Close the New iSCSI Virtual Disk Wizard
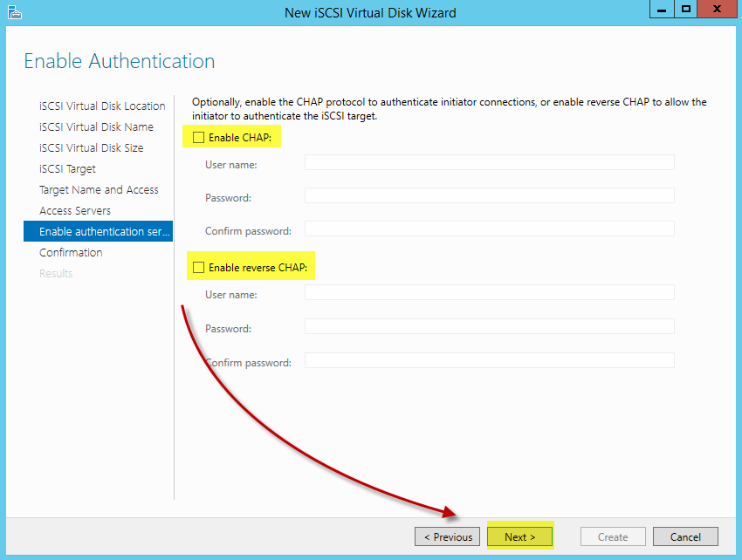The height and width of the screenshot is (560, 742). (x=717, y=9)
